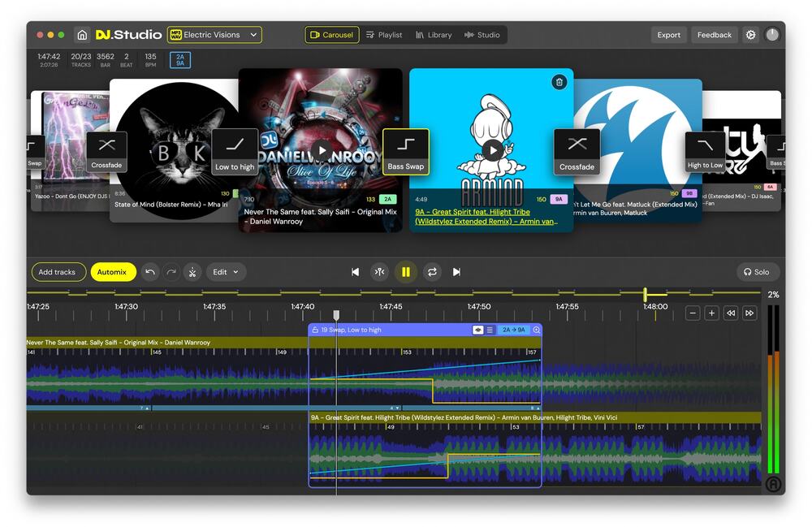
Task: Delete Great Spirit track with trash icon
Action: pos(559,82)
